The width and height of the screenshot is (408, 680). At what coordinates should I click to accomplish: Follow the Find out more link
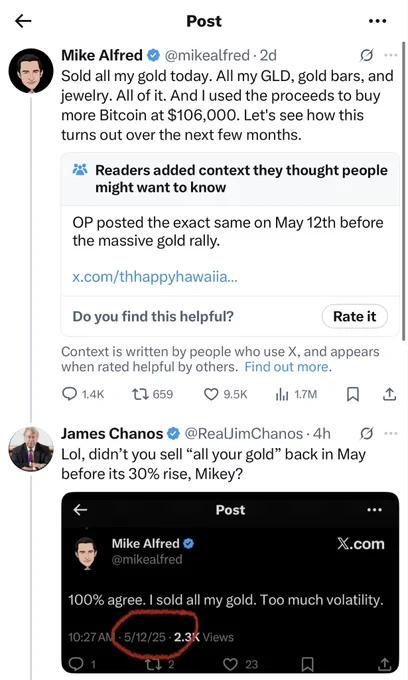click(286, 367)
